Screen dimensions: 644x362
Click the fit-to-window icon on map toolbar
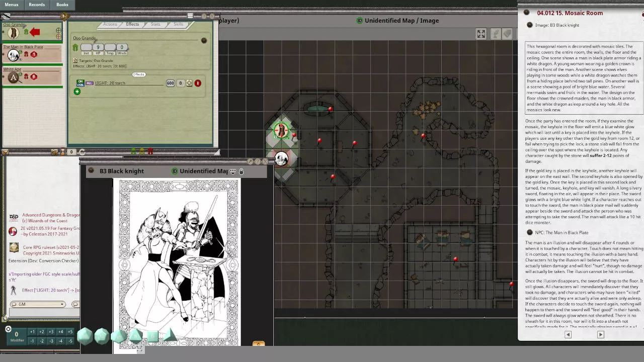[x=481, y=34]
